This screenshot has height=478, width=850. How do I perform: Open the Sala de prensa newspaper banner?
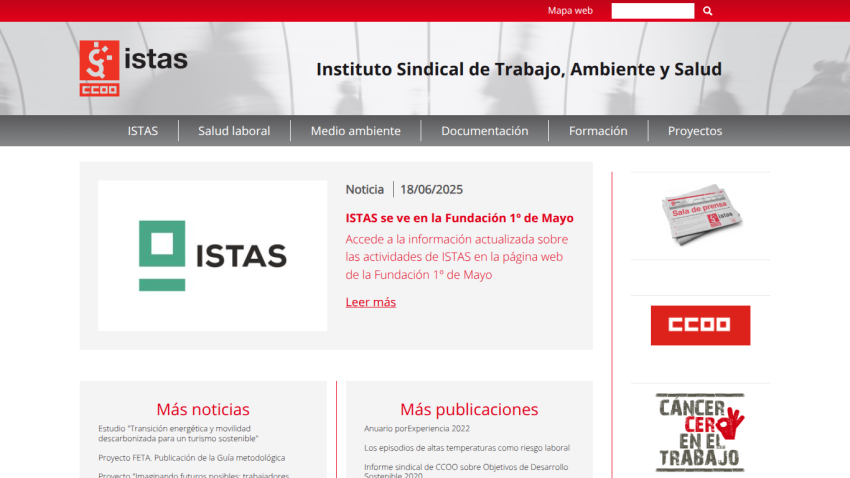click(x=701, y=215)
